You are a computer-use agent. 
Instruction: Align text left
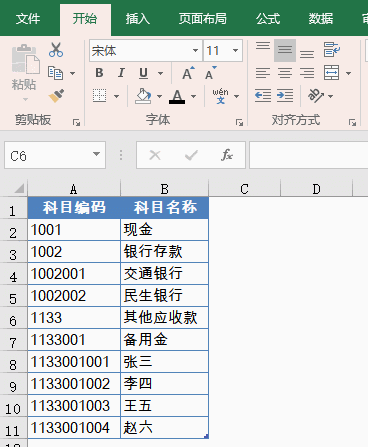[x=263, y=73]
